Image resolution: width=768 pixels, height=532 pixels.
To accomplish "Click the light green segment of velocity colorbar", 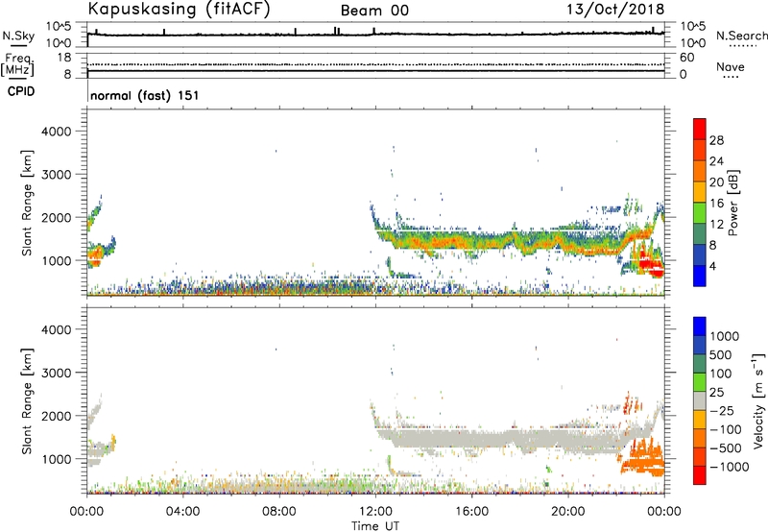I will (x=700, y=382).
